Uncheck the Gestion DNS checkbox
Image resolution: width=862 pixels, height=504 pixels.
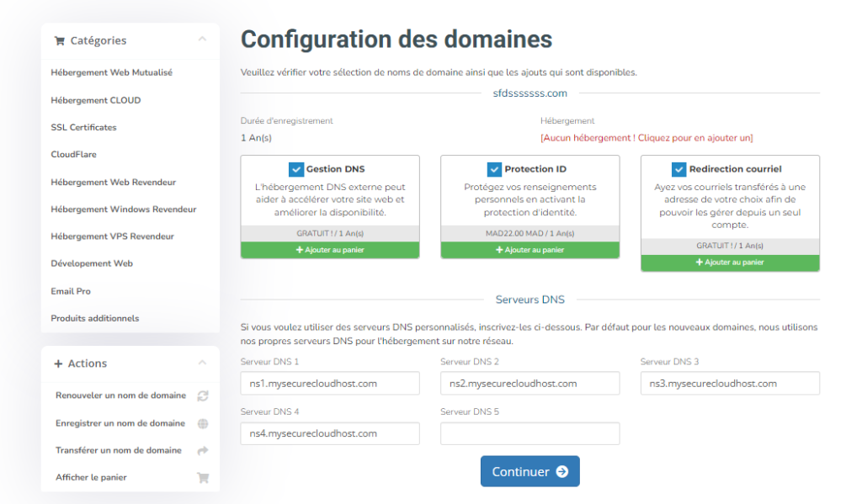pos(295,169)
